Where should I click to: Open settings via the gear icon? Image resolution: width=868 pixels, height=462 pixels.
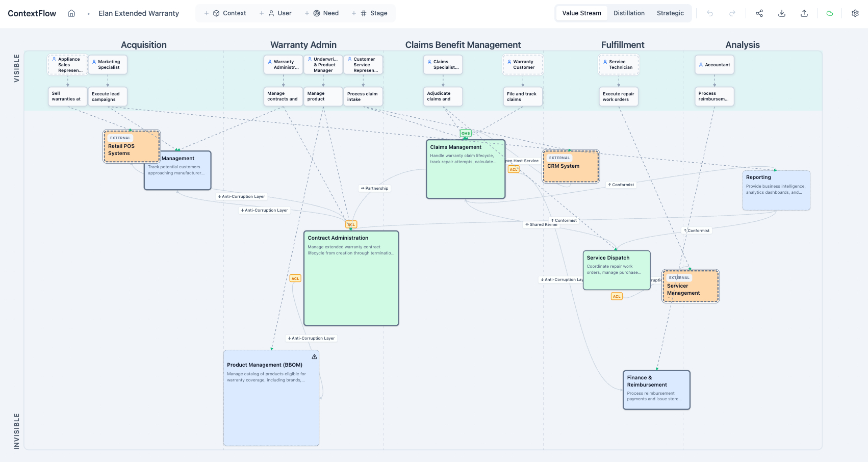click(855, 13)
